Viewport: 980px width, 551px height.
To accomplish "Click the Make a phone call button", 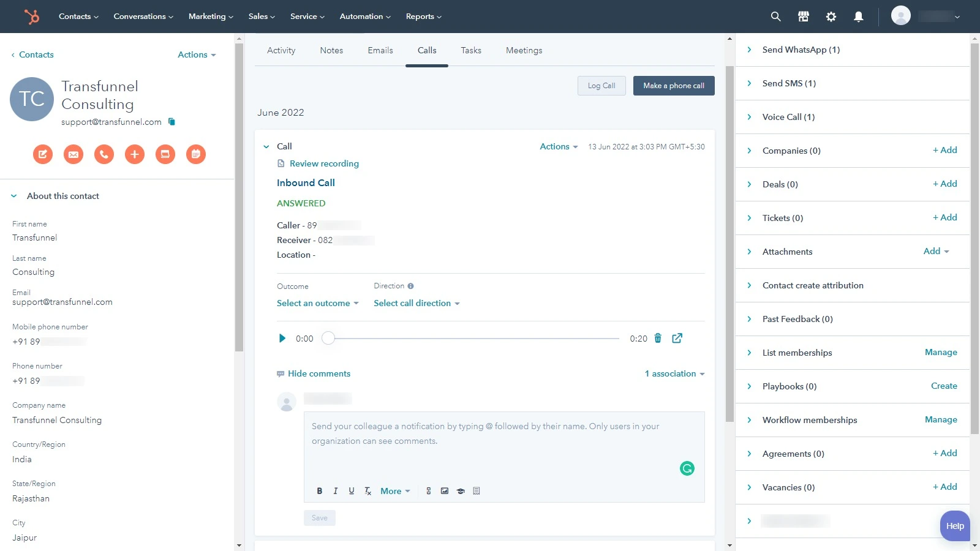I will coord(673,86).
